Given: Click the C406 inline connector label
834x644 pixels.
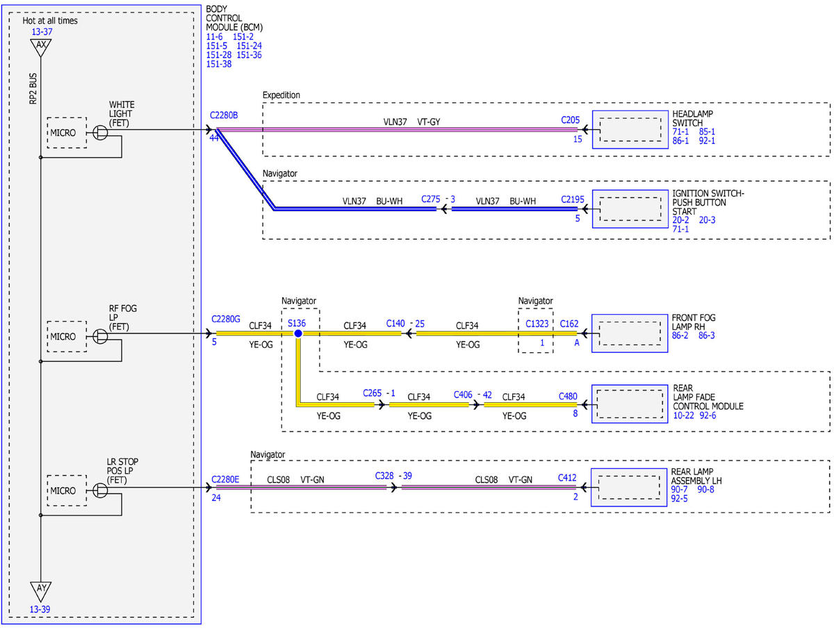Looking at the screenshot, I should click(464, 395).
